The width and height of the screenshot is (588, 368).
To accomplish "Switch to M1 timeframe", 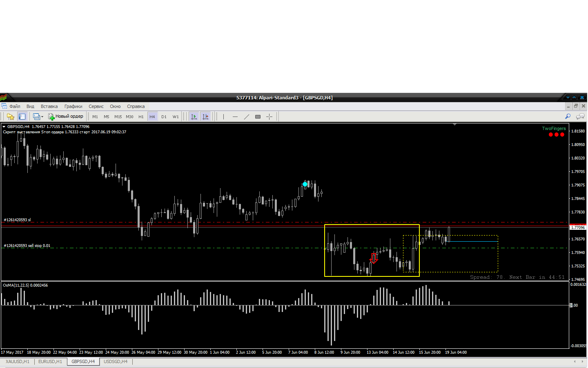I will [x=95, y=117].
